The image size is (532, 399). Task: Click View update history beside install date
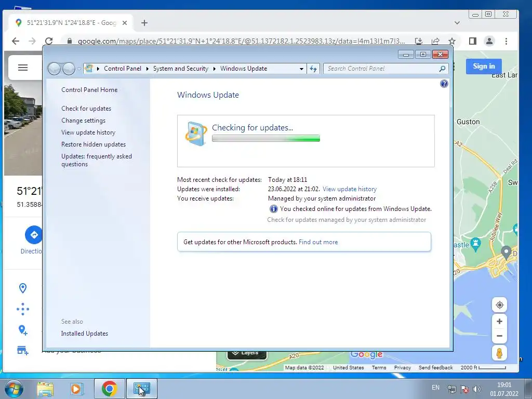(x=350, y=189)
